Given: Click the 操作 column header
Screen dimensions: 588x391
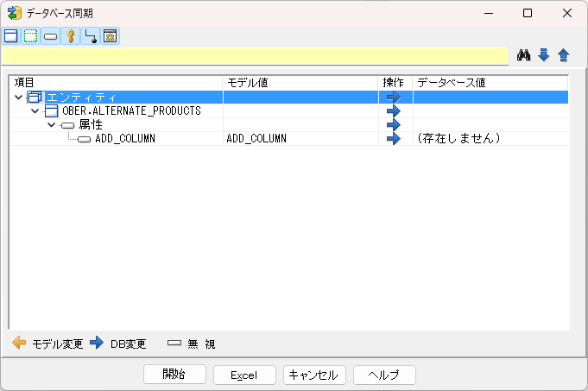Looking at the screenshot, I should (395, 83).
